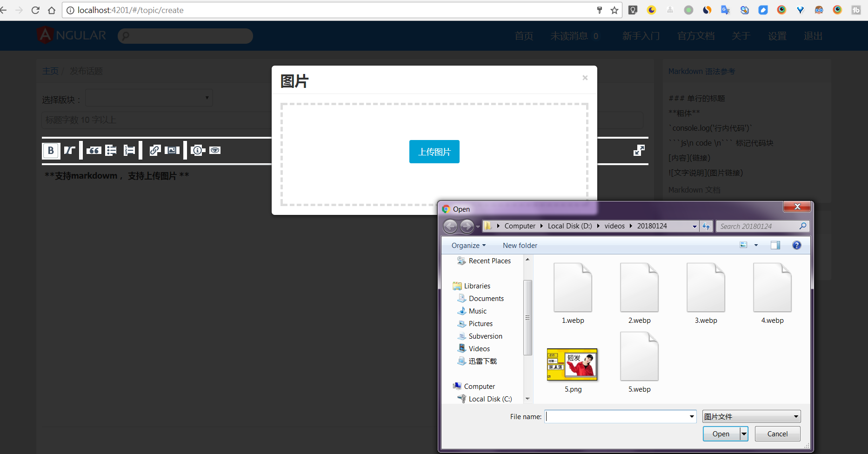Click videos in the address breadcrumb

pos(614,226)
